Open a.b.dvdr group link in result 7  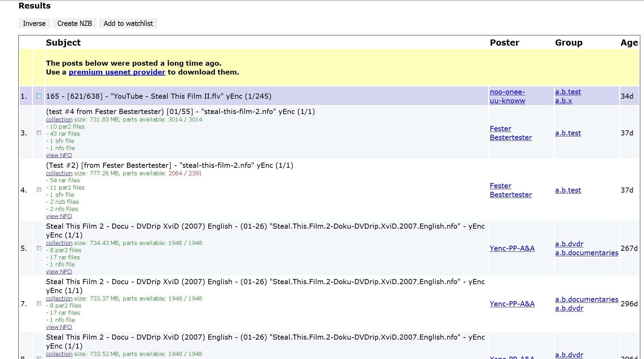point(569,308)
